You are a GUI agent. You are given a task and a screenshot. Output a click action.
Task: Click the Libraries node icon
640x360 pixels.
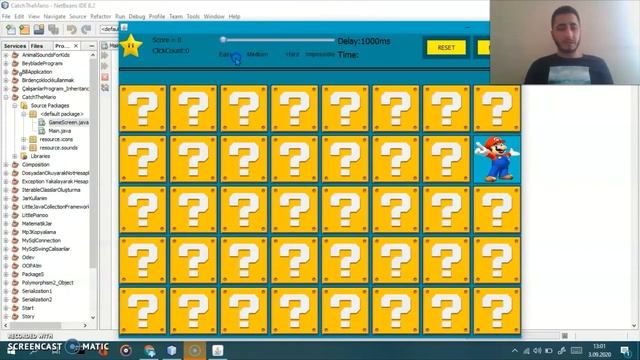tap(24, 156)
